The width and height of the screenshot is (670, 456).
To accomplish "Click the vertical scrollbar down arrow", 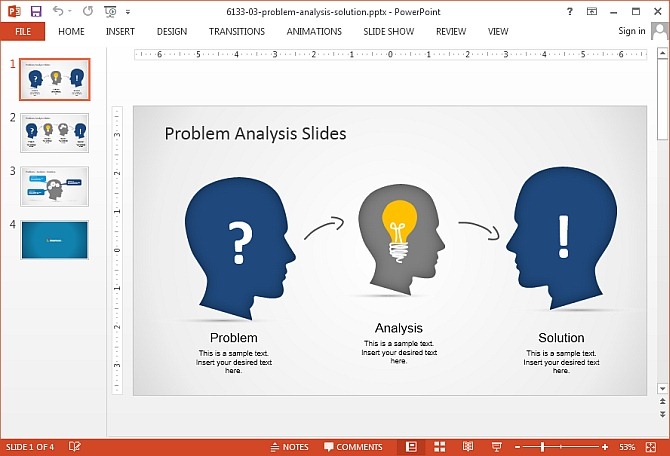I will [x=662, y=388].
